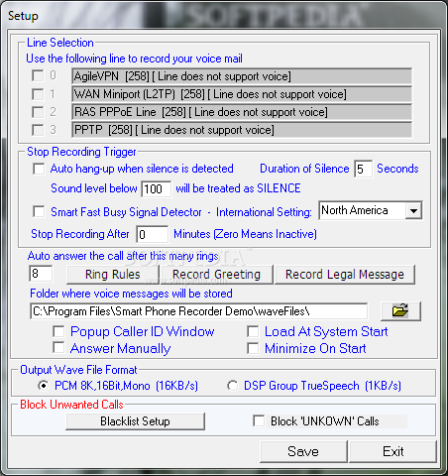Viewport: 448px width, 476px height.
Task: Check line 1 WAN Miniport checkbox
Action: (x=38, y=94)
